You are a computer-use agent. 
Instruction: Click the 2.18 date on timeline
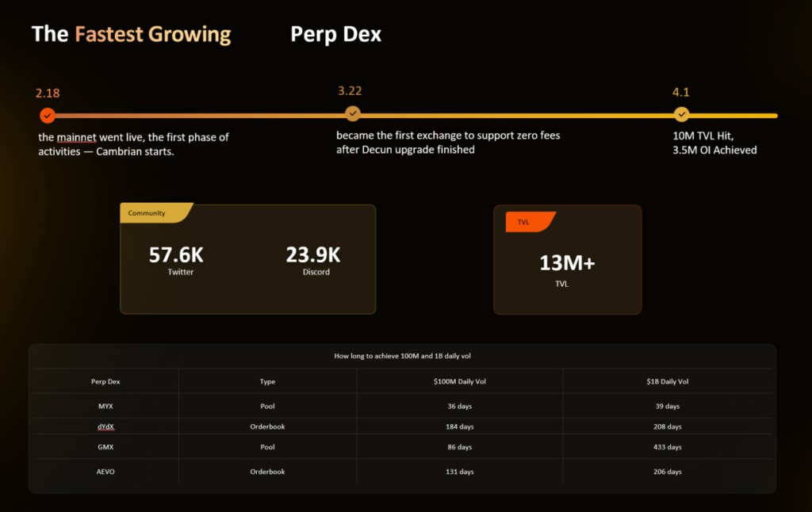coord(48,94)
